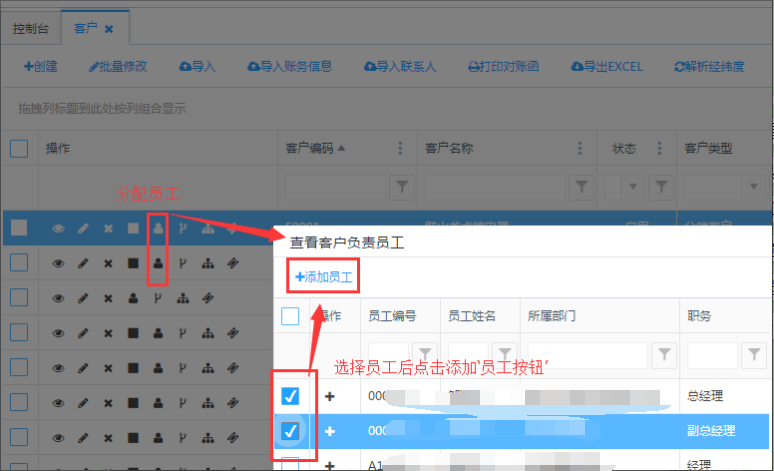Click the flag icon in the second row
774x471 pixels.
click(182, 264)
